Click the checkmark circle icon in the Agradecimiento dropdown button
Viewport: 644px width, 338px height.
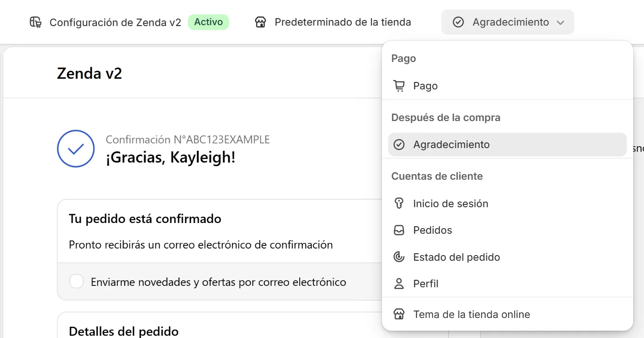point(458,22)
